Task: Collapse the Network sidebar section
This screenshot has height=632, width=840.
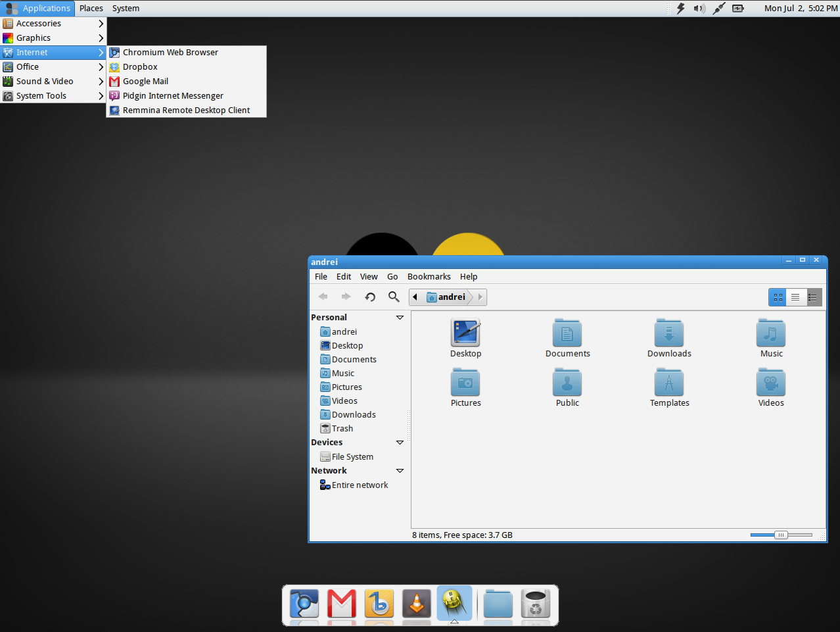Action: click(400, 471)
